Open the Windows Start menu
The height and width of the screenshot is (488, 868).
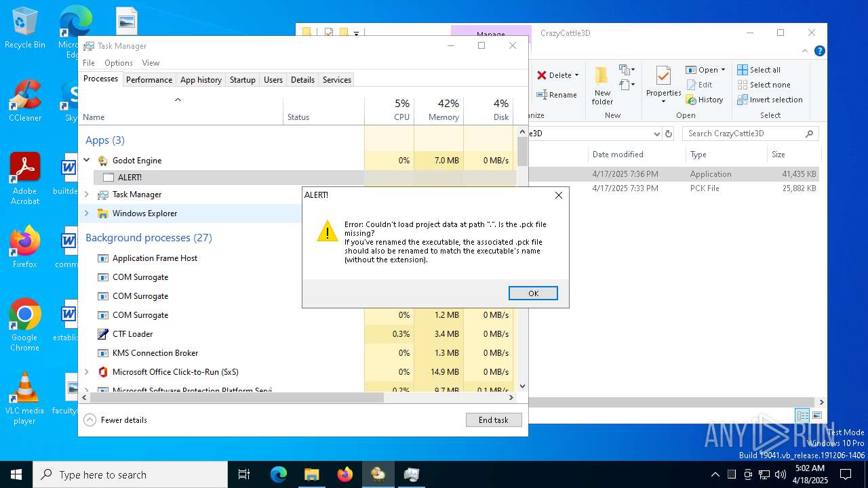coord(16,474)
